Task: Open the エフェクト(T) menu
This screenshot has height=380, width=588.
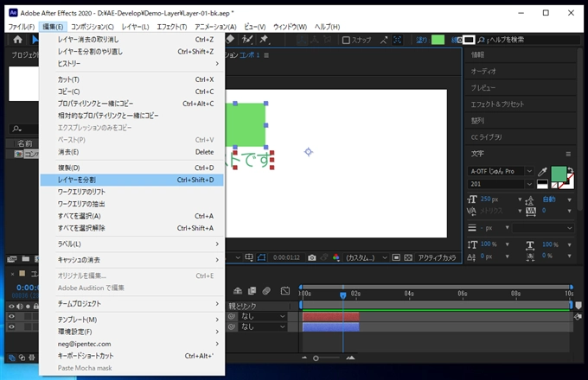Action: pos(172,27)
